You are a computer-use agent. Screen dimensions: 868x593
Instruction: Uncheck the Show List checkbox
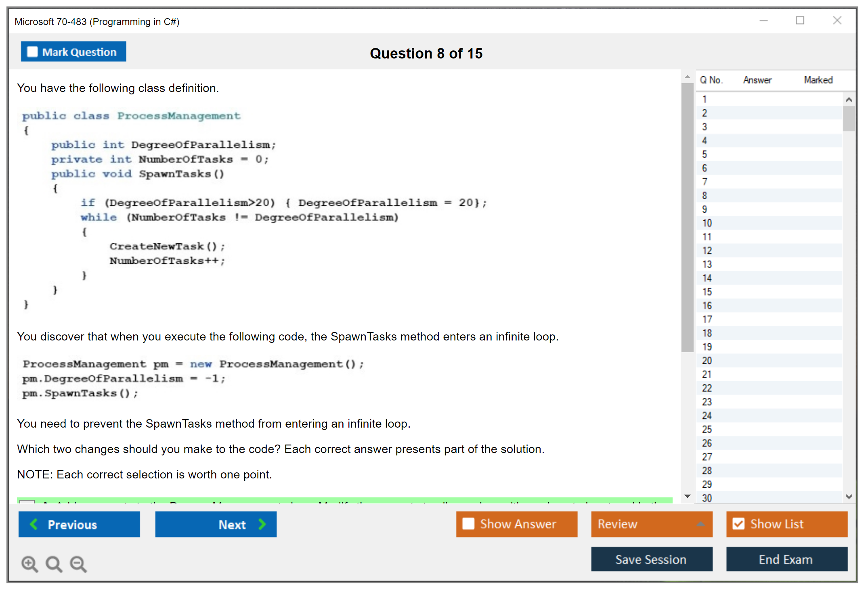(x=738, y=524)
